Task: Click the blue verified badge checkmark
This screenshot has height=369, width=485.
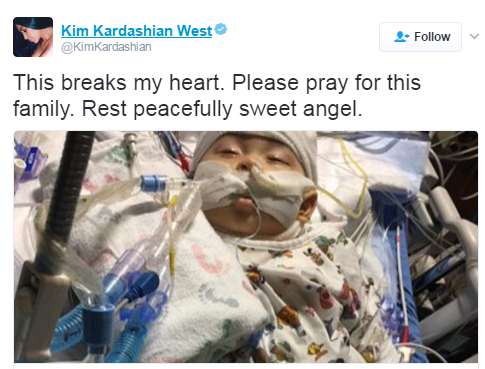Action: pos(221,29)
